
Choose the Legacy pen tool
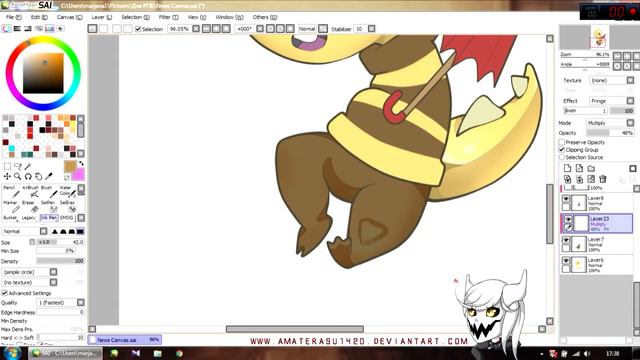[30, 218]
